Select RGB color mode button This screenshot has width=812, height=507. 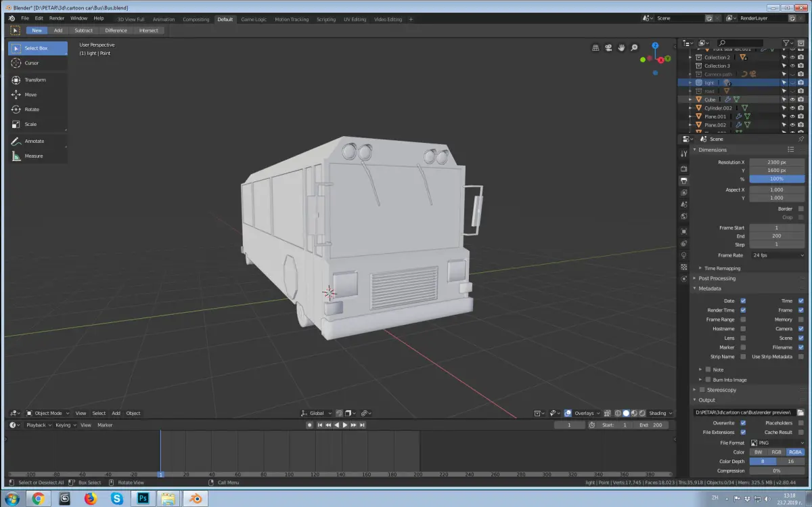(x=776, y=451)
